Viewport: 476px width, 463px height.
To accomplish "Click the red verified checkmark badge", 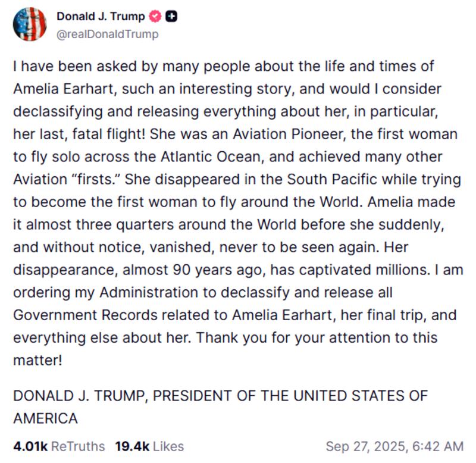I will (155, 17).
